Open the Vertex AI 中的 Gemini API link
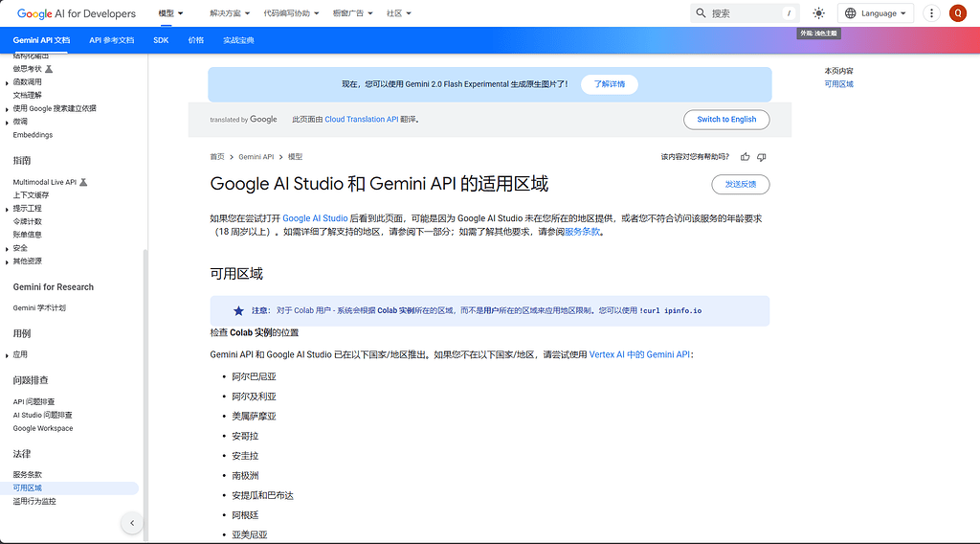Screen dimensions: 980x544 coord(639,354)
